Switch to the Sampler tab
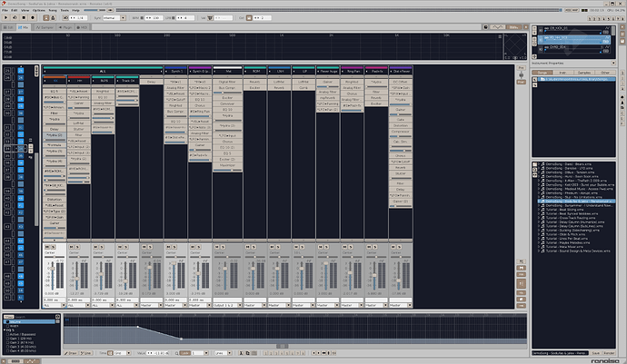This screenshot has width=627, height=364. 45,27
